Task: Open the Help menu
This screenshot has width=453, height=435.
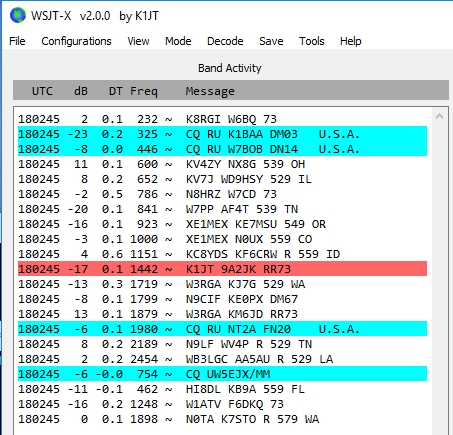Action: (350, 41)
